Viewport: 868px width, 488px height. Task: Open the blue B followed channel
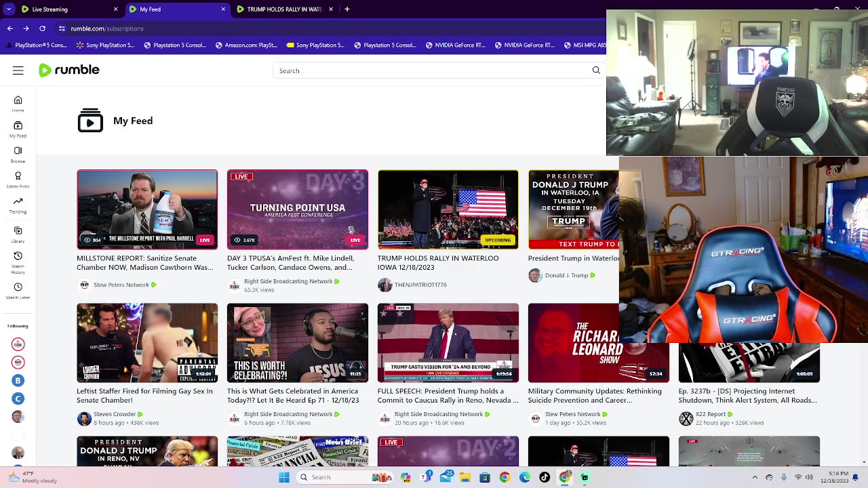pos(18,380)
